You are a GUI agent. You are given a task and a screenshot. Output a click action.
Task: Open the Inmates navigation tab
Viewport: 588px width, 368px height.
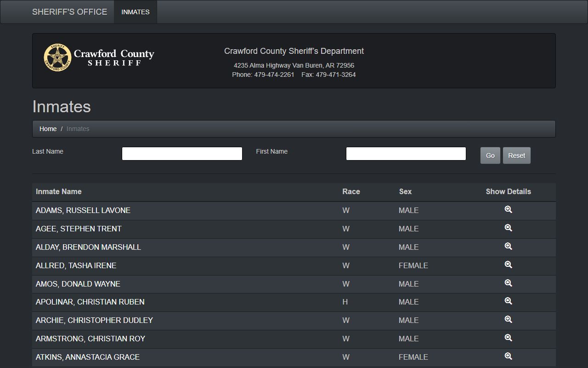pos(136,12)
